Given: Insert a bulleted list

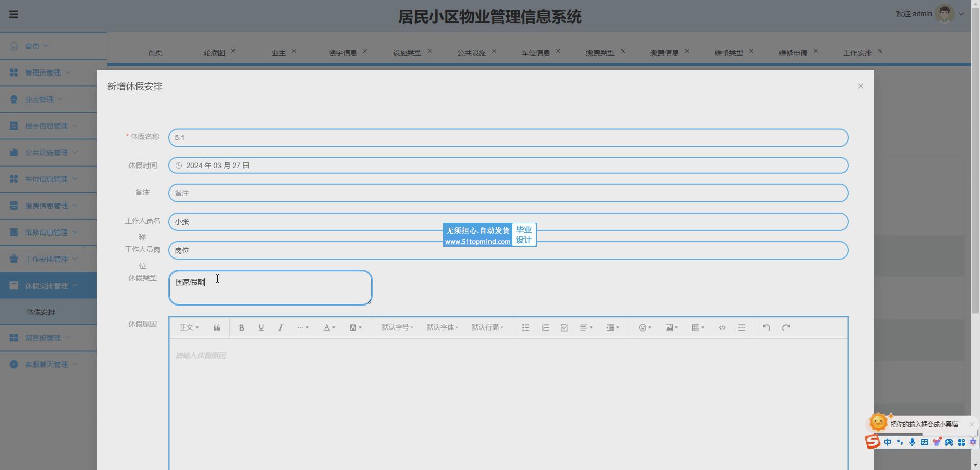Looking at the screenshot, I should point(526,328).
